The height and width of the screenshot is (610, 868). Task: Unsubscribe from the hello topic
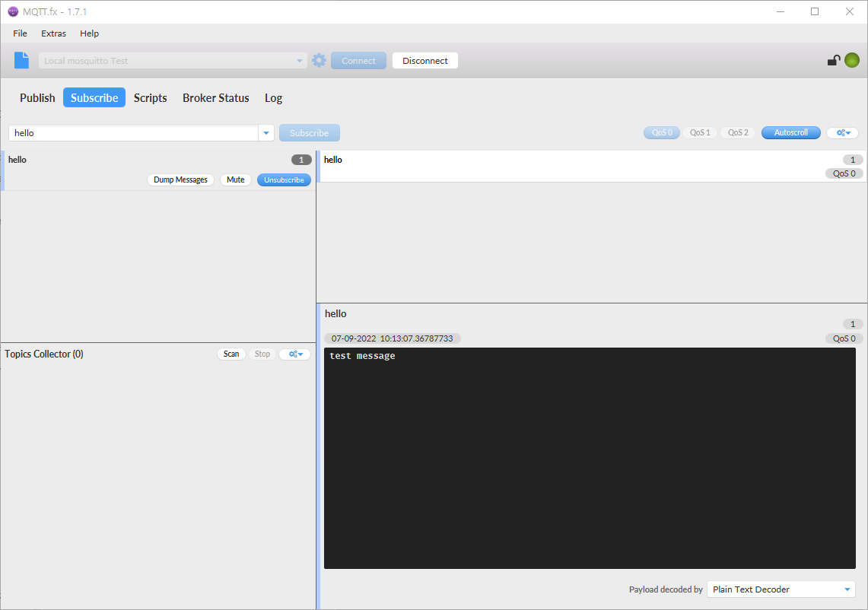pyautogui.click(x=284, y=180)
